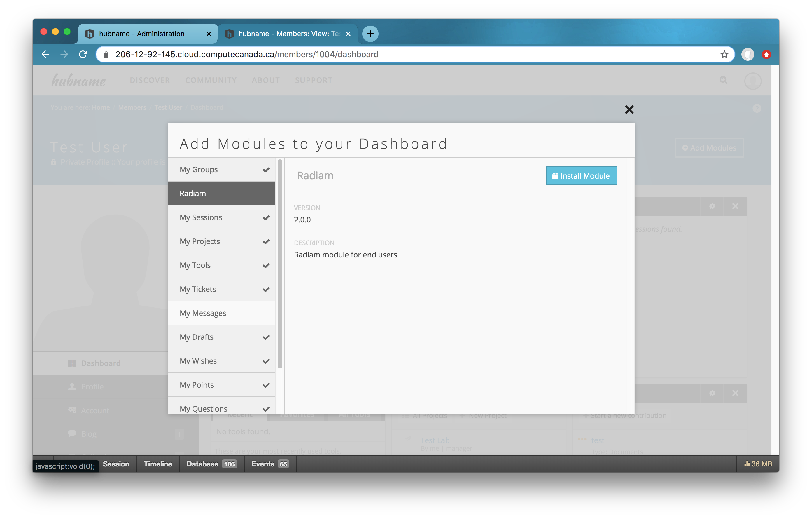Click the browser forward arrow
The height and width of the screenshot is (519, 812).
point(64,54)
